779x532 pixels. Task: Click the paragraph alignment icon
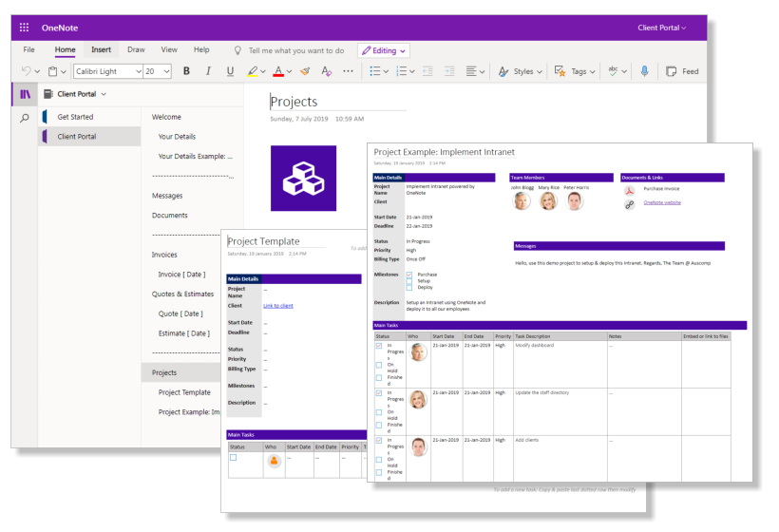pos(471,71)
